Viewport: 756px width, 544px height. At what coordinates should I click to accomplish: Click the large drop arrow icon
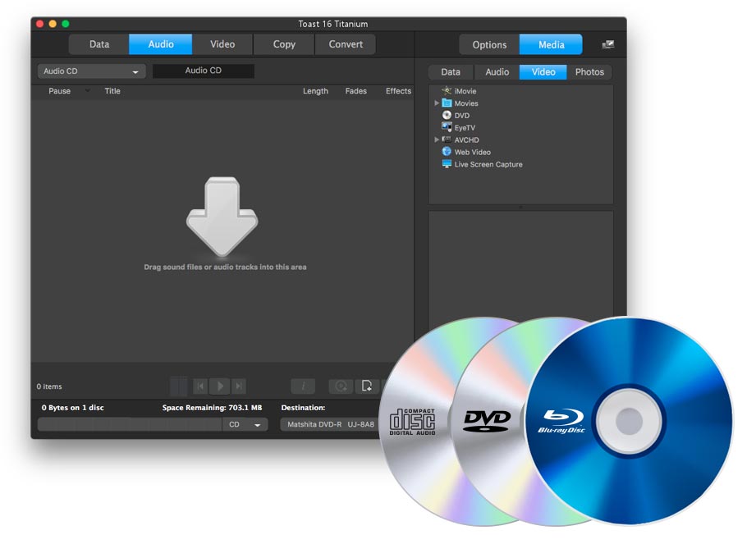click(222, 217)
